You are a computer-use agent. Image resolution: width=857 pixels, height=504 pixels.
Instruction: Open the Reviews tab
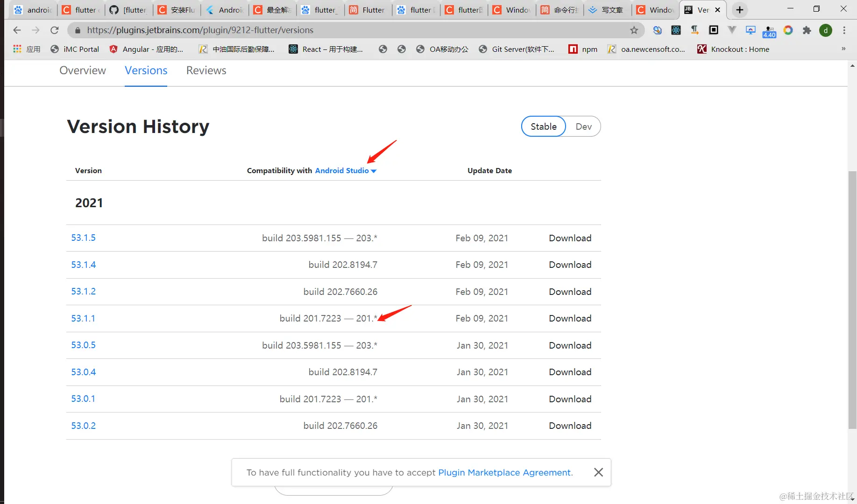coord(206,70)
